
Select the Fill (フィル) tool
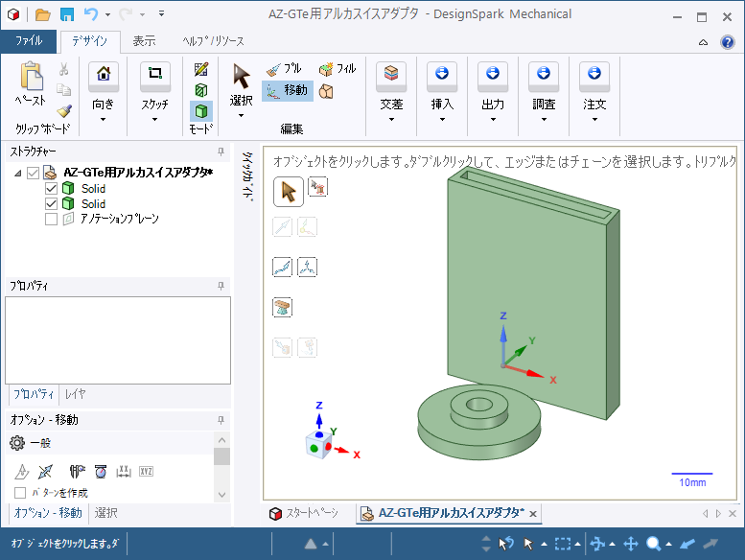click(x=338, y=69)
